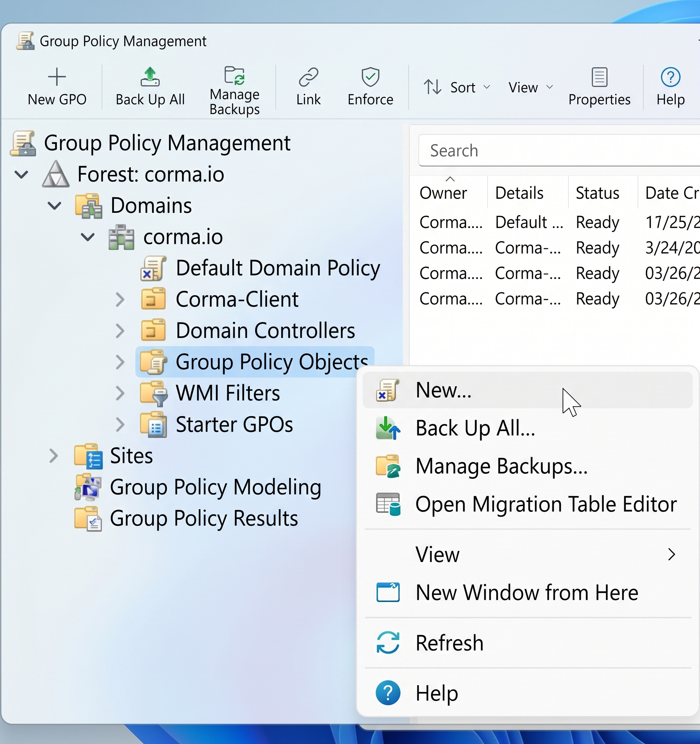Choose New Window from Here

click(527, 593)
